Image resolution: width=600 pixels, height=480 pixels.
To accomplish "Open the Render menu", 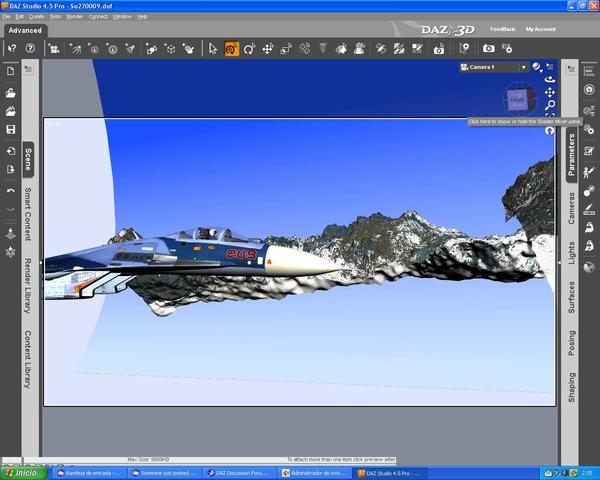I will 75,17.
